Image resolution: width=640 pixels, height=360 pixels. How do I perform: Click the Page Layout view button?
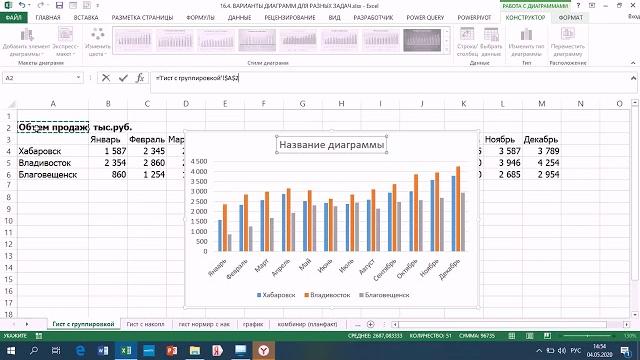coord(529,336)
